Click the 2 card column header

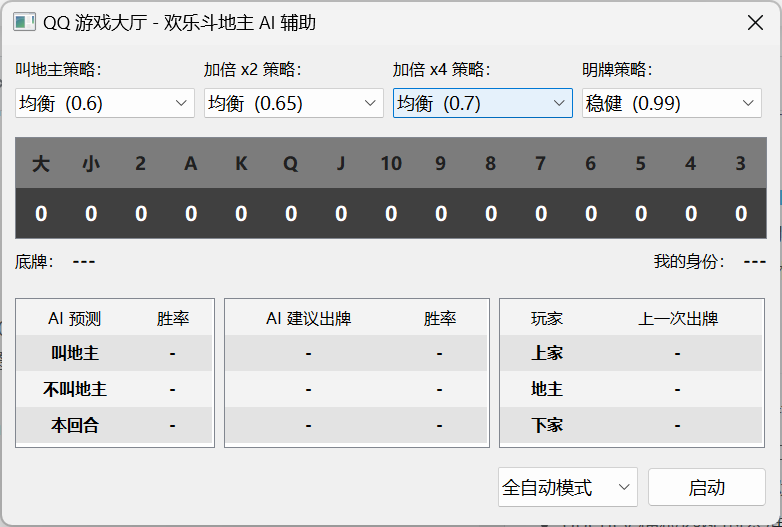pos(141,164)
